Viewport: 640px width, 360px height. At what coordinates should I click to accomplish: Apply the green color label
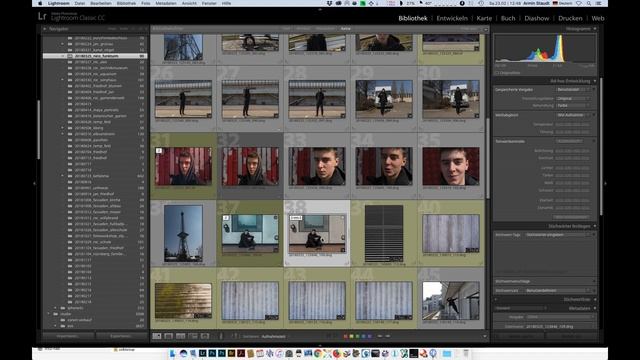tap(358, 336)
